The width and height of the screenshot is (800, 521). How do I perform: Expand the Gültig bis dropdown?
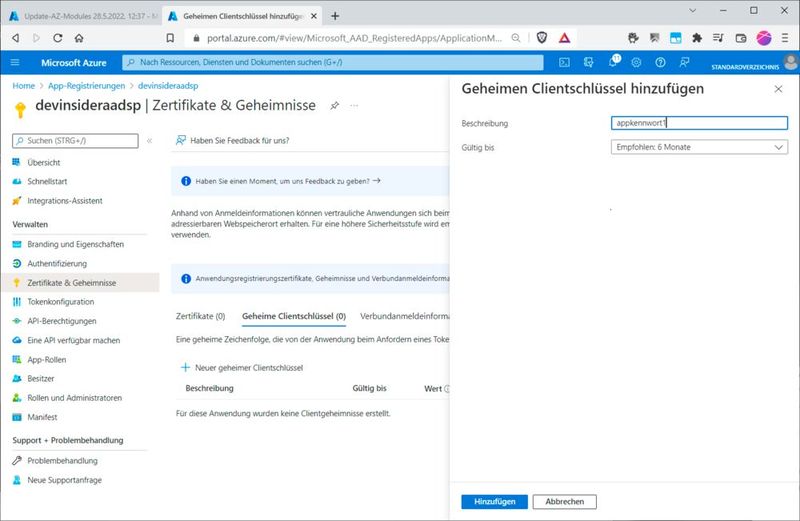click(x=699, y=147)
